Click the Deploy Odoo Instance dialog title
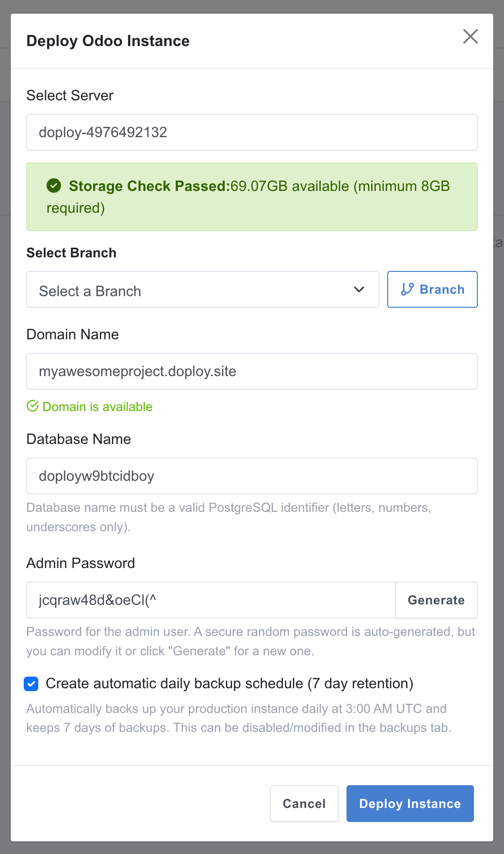Screen dimensions: 504x854 point(108,41)
